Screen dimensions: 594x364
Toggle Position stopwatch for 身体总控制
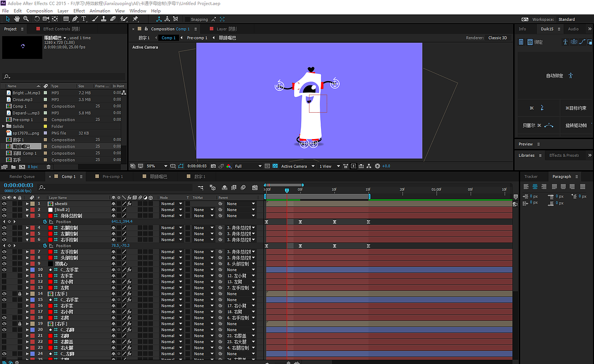click(45, 222)
